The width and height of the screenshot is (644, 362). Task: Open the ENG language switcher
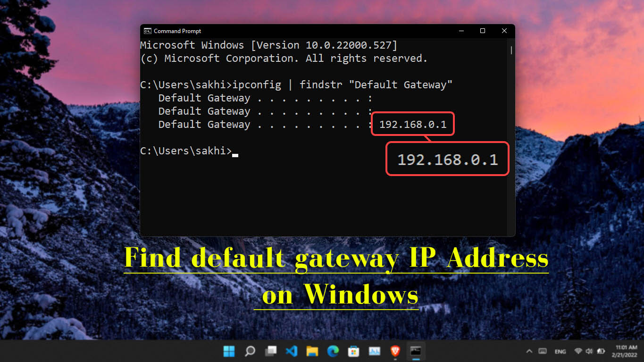(x=560, y=351)
